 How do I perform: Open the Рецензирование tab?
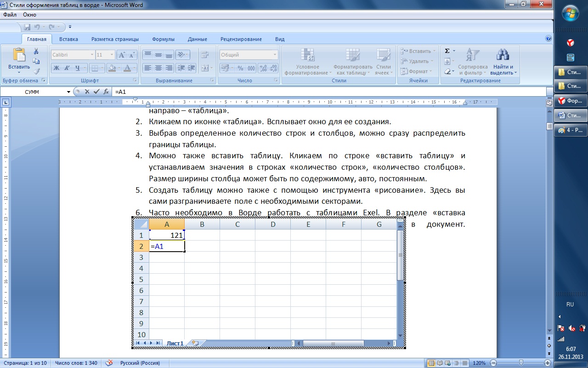[241, 39]
